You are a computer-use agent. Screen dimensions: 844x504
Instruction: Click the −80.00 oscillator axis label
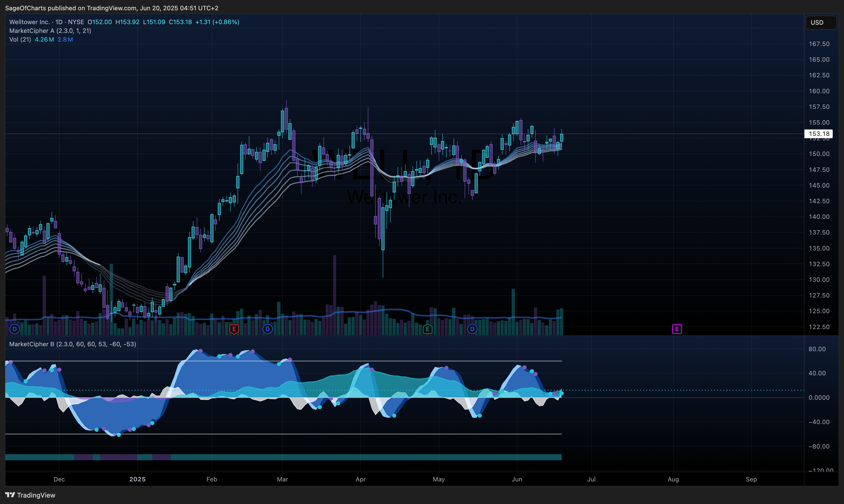[x=819, y=446]
